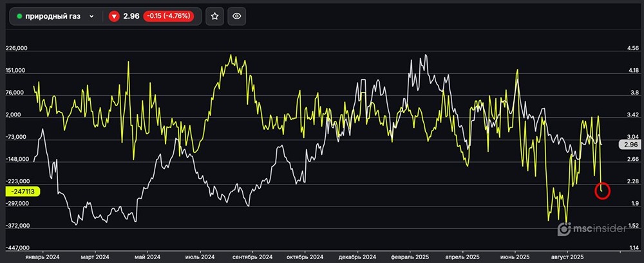
Task: Click the yellow -247113 axis value tag
Action: [23, 191]
